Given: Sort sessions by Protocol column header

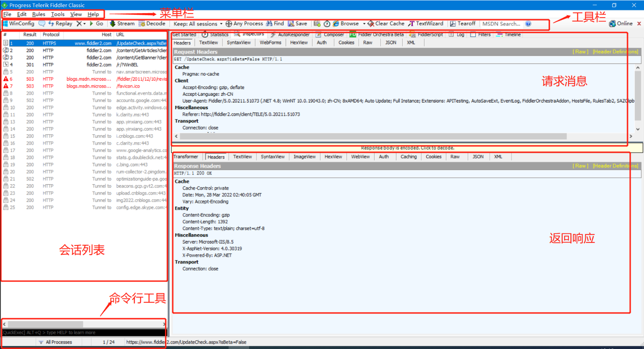Looking at the screenshot, I should pos(51,35).
